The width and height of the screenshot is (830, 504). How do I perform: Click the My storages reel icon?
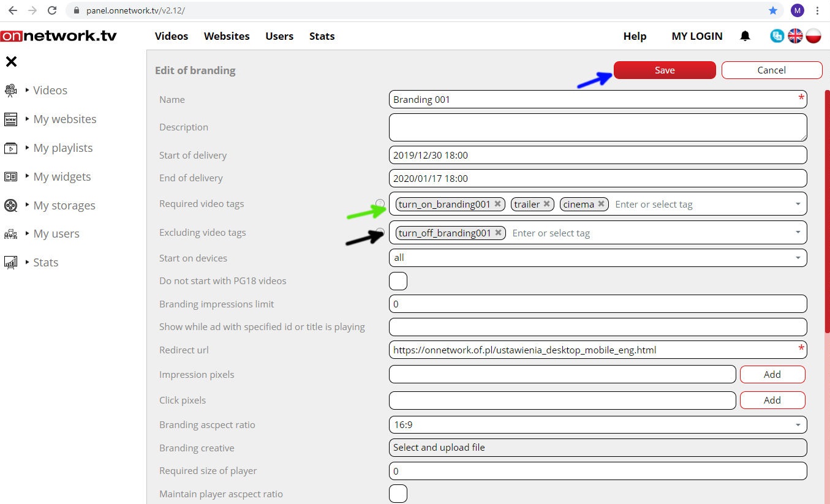point(10,205)
